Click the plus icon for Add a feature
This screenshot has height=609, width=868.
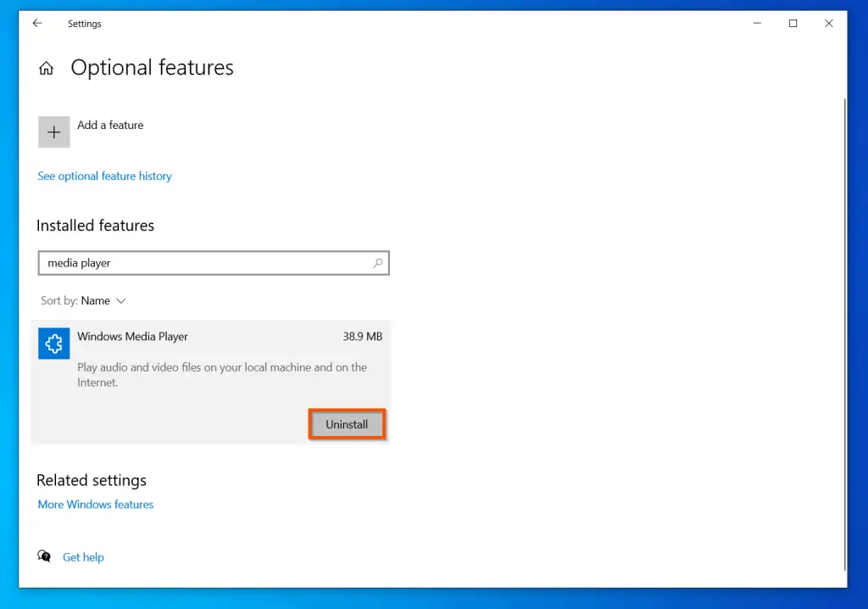pyautogui.click(x=53, y=131)
